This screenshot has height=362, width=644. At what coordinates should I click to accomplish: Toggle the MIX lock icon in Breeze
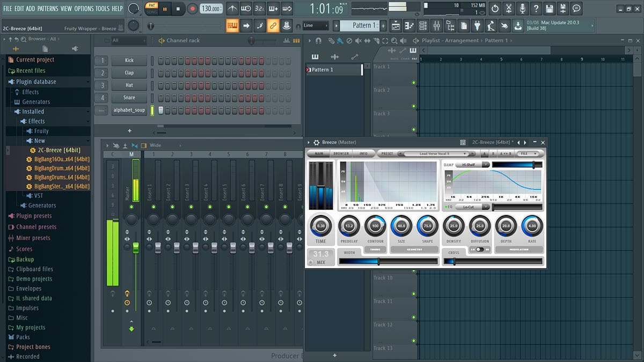[x=311, y=262]
